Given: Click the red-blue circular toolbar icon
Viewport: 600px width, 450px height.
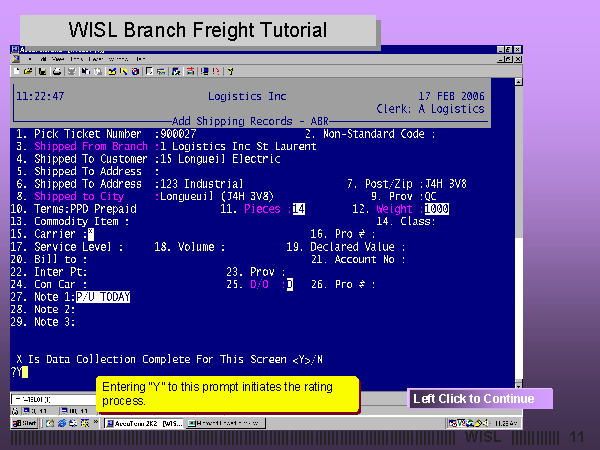Looking at the screenshot, I should point(135,71).
